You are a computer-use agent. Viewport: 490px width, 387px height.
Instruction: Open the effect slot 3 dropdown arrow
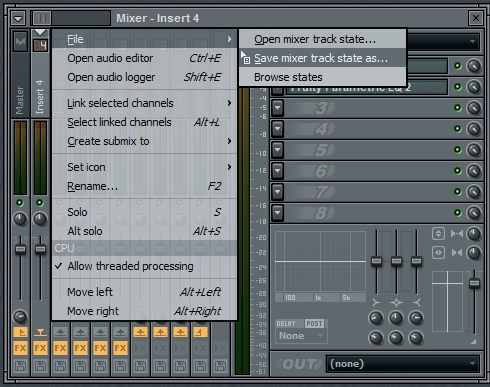[x=277, y=108]
